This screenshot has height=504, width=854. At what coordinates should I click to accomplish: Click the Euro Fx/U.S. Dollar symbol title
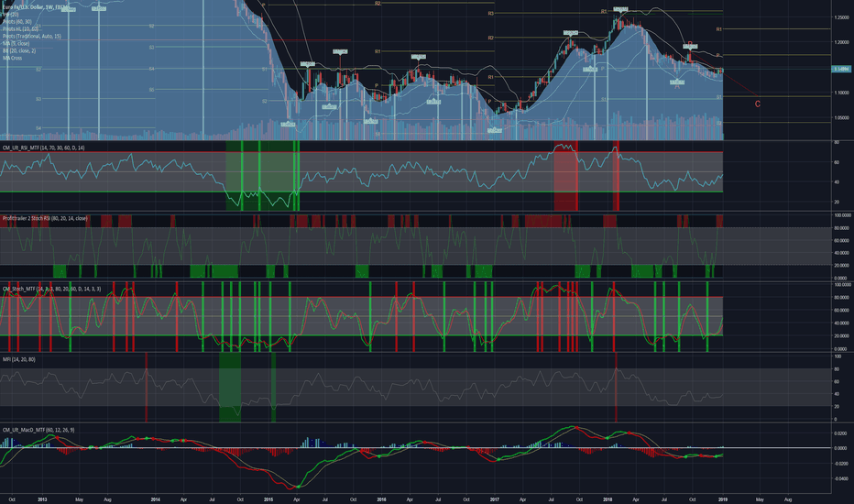click(37, 7)
